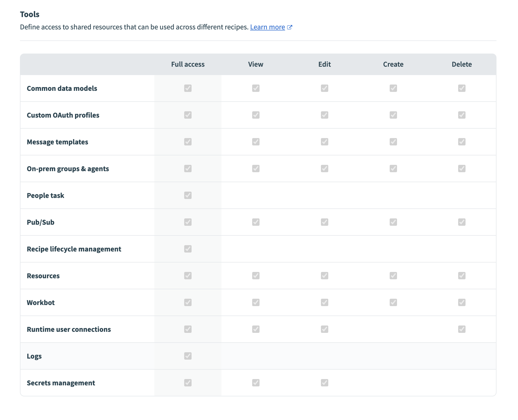Toggle Create for On-prem groups & agents
Image resolution: width=518 pixels, height=420 pixels.
point(393,169)
